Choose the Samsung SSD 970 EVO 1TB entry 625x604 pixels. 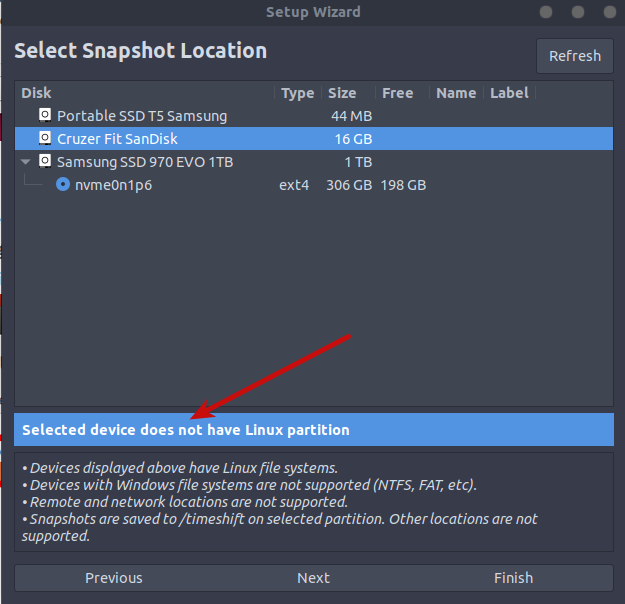145,162
